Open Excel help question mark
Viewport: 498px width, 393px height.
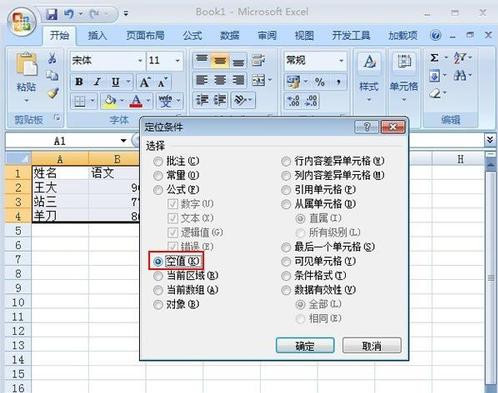pyautogui.click(x=435, y=35)
